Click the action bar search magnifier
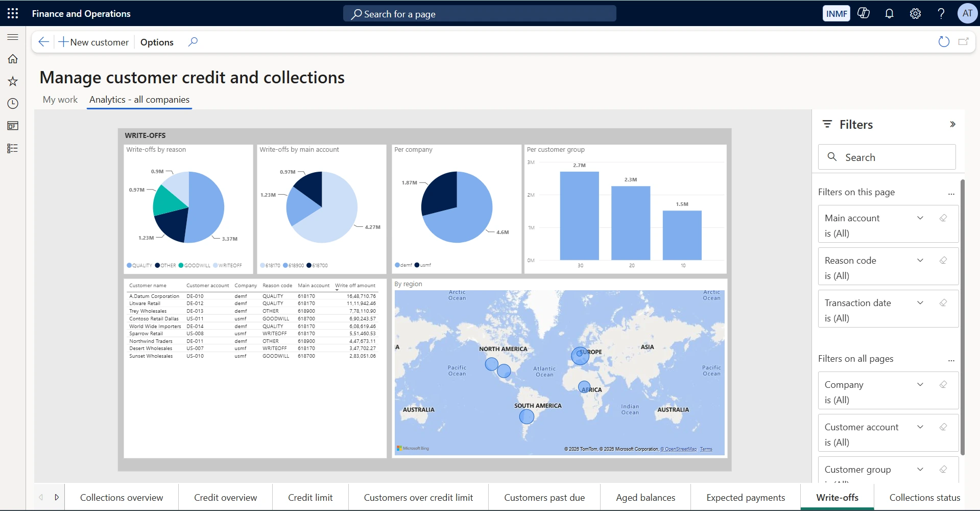The image size is (980, 511). click(193, 42)
